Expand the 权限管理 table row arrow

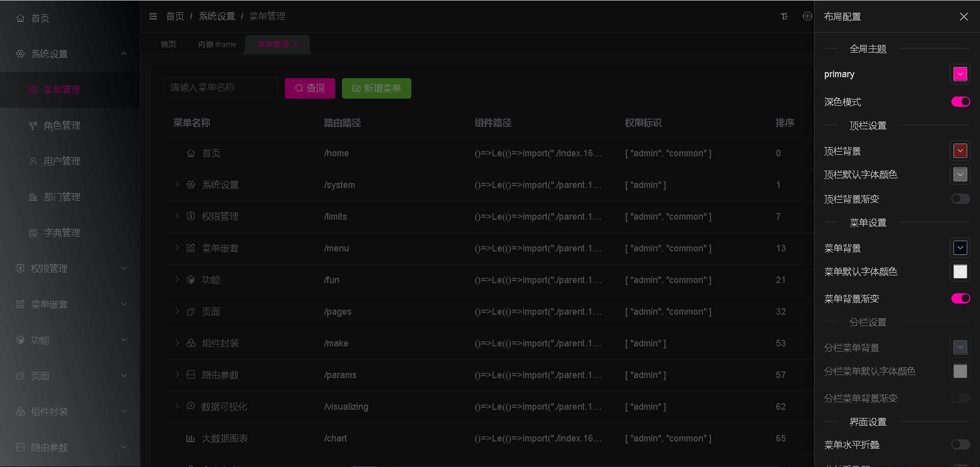click(x=177, y=216)
